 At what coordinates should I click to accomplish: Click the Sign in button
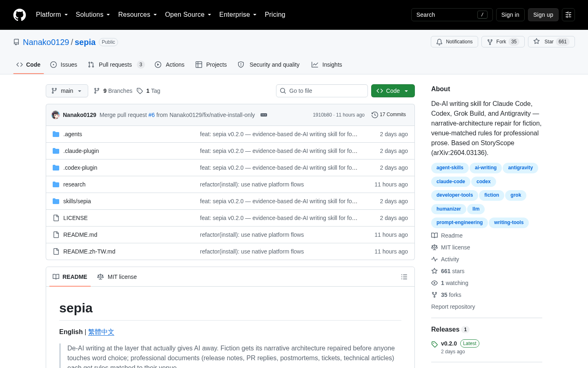510,15
